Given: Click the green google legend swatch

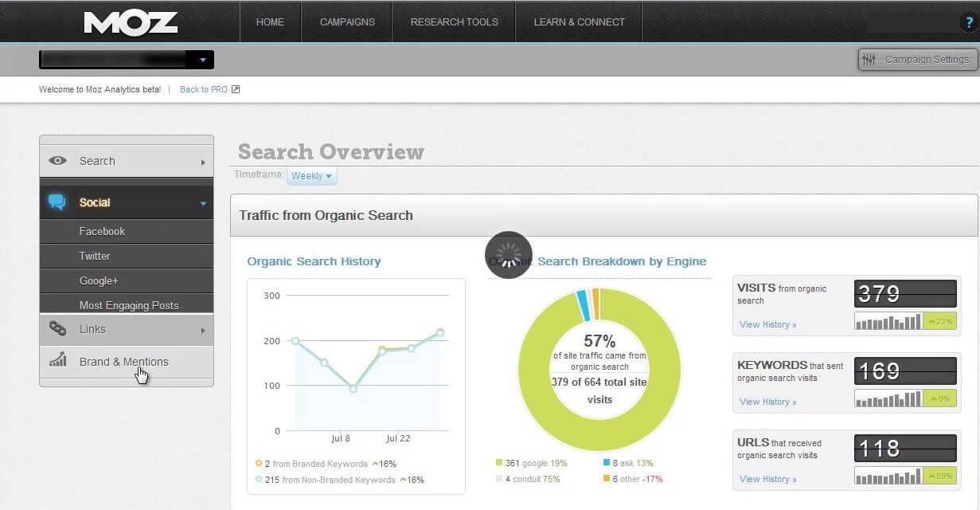Looking at the screenshot, I should click(x=499, y=463).
